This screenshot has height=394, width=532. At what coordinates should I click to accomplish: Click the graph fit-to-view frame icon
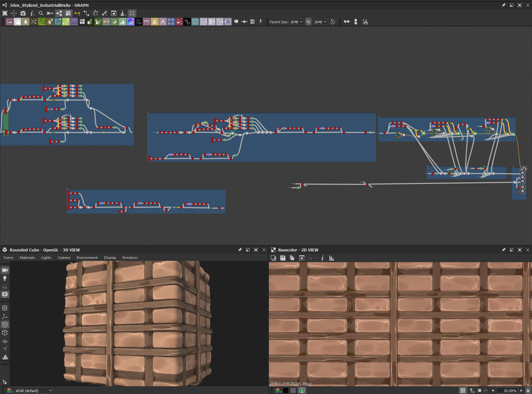5,14
